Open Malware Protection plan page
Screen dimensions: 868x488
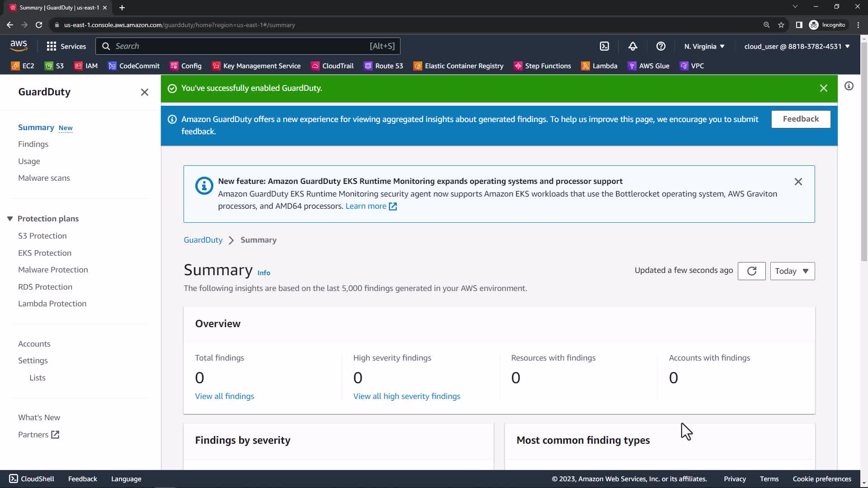point(53,270)
